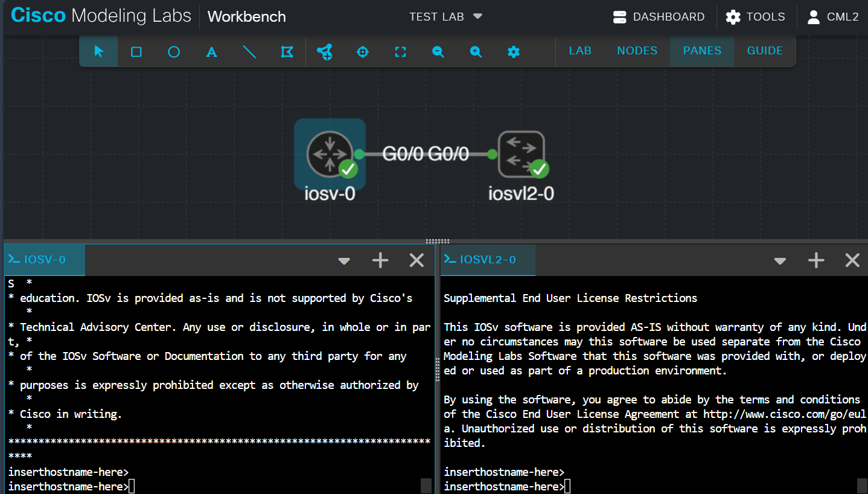This screenshot has width=868, height=494.
Task: Click the polygon shape tool icon
Action: [287, 51]
